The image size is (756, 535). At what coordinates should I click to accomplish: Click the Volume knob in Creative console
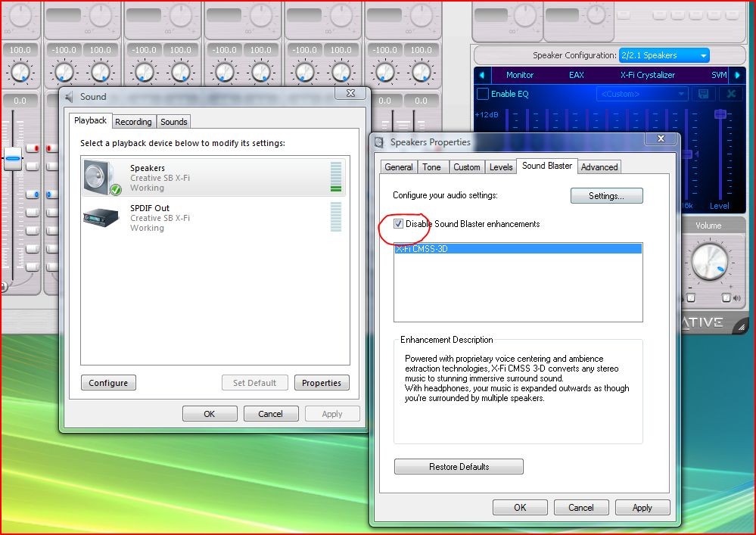click(x=709, y=262)
